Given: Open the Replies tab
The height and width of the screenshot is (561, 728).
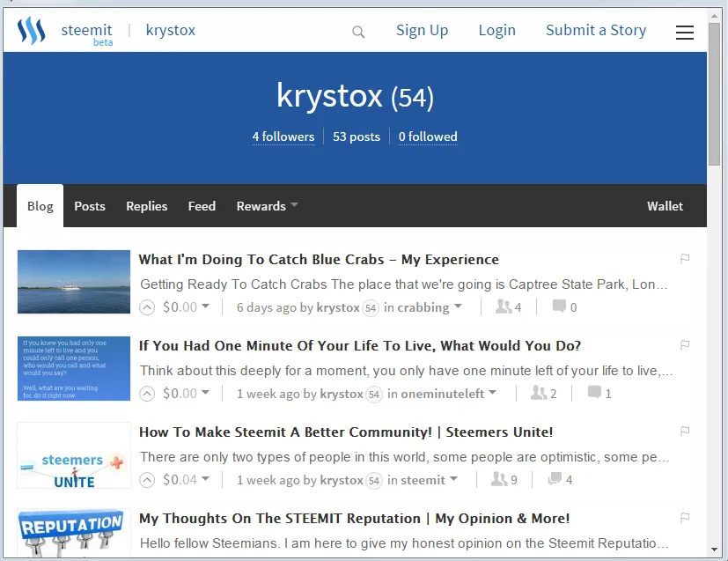Looking at the screenshot, I should point(147,206).
